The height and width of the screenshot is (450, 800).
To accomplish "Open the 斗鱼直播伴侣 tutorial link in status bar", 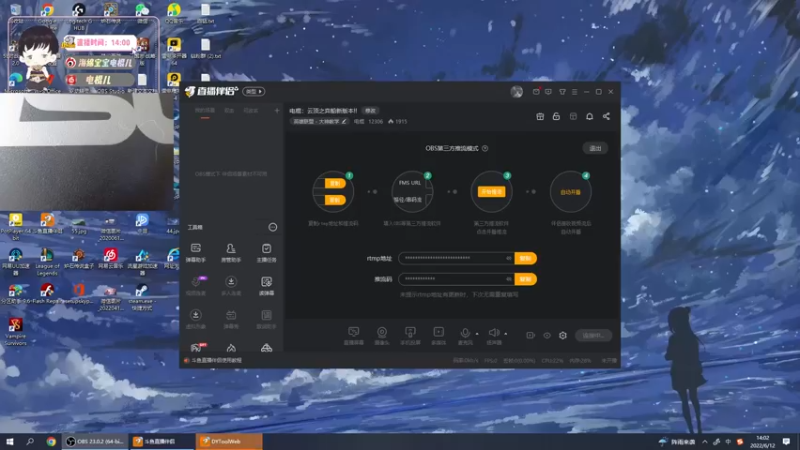I will click(216, 360).
